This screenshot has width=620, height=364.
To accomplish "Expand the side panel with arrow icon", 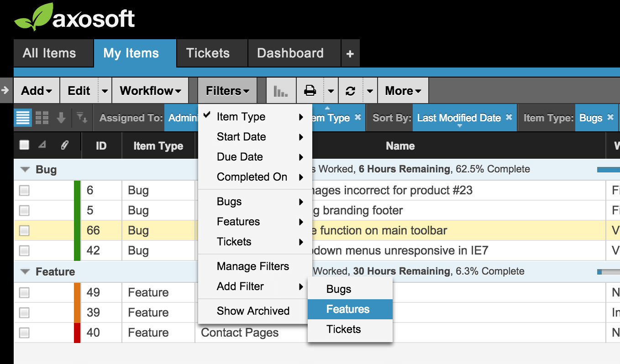I will click(5, 90).
